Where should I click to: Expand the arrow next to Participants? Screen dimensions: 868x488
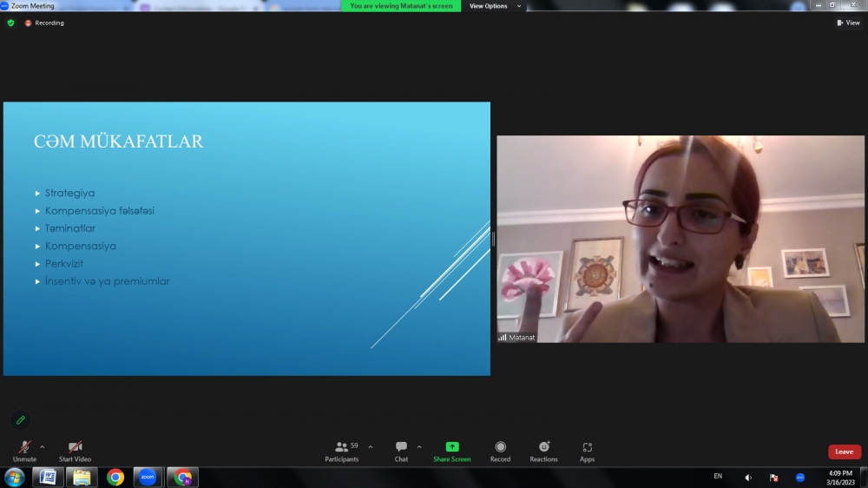pyautogui.click(x=371, y=447)
